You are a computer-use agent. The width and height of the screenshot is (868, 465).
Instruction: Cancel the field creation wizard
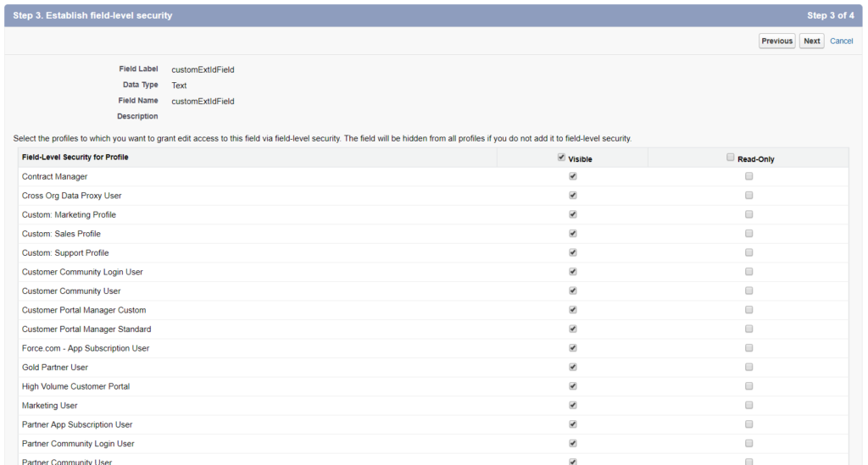coord(842,41)
